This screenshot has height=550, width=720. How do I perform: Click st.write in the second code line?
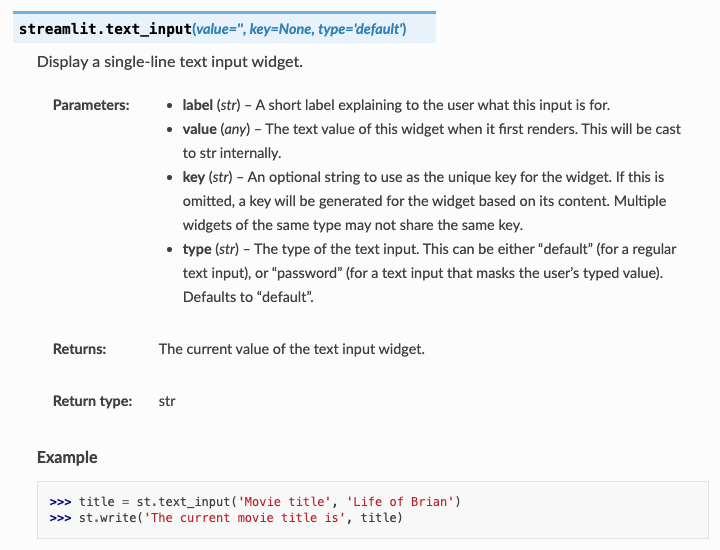click(107, 518)
